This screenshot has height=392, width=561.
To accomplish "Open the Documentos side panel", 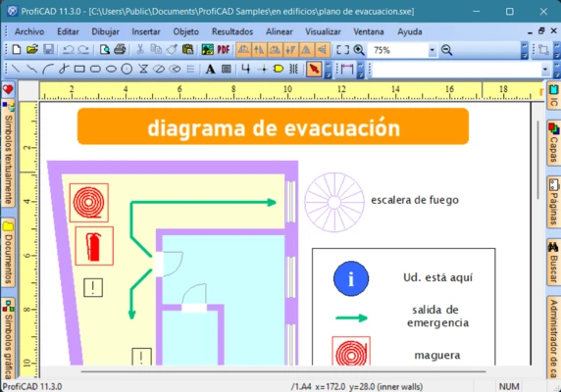I will tap(8, 253).
